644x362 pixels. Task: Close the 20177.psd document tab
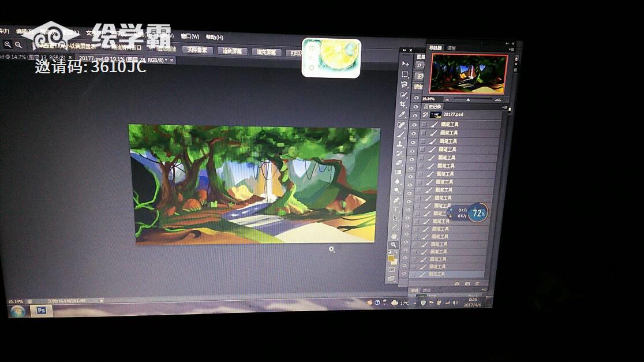tap(172, 61)
